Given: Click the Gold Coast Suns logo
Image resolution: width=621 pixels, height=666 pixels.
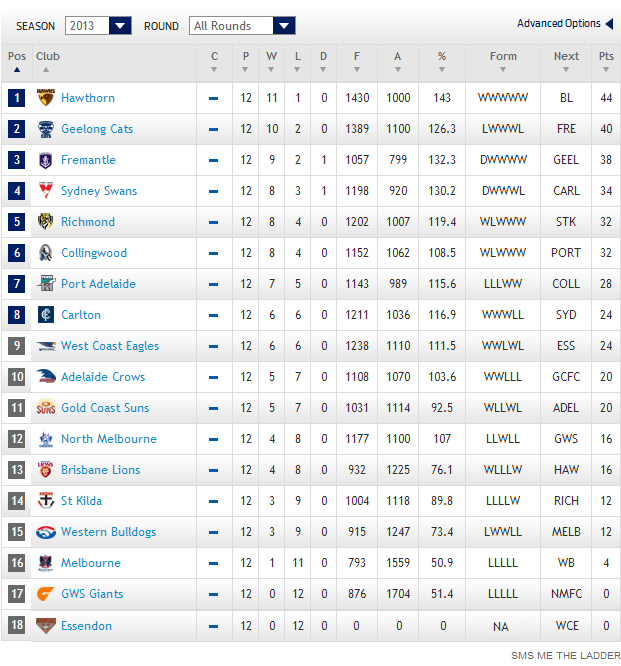Looking at the screenshot, I should point(45,408).
